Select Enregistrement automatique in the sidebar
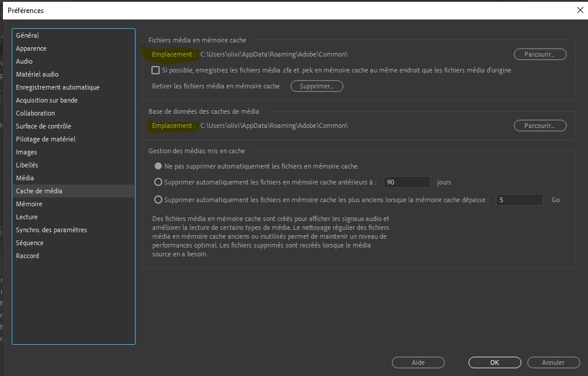 click(x=57, y=87)
